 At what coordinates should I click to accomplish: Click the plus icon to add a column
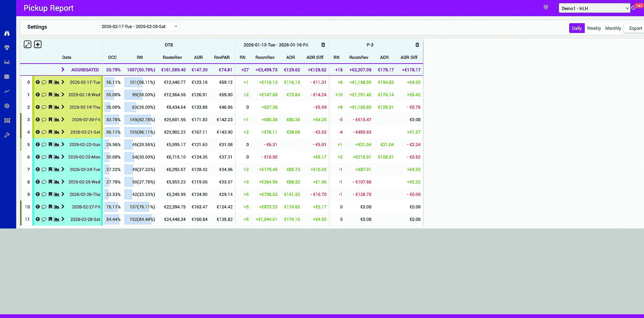click(38, 44)
